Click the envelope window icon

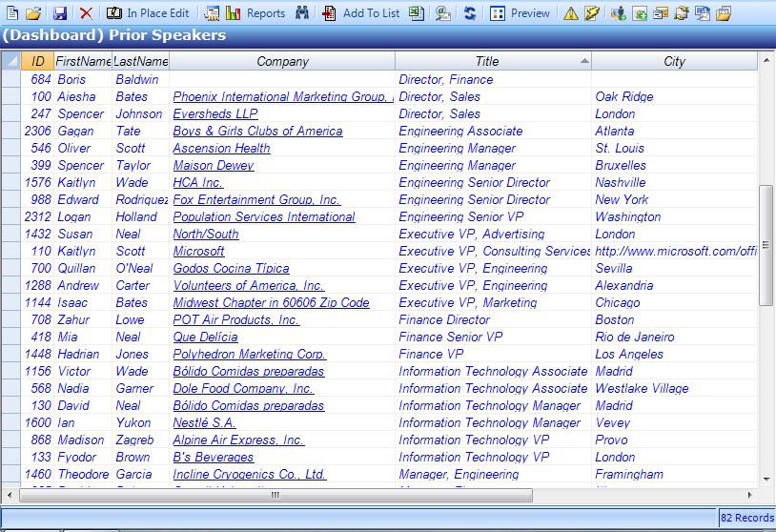click(661, 12)
